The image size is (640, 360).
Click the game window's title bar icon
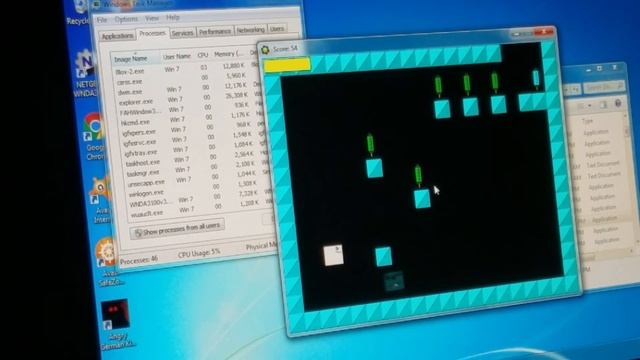pos(265,49)
